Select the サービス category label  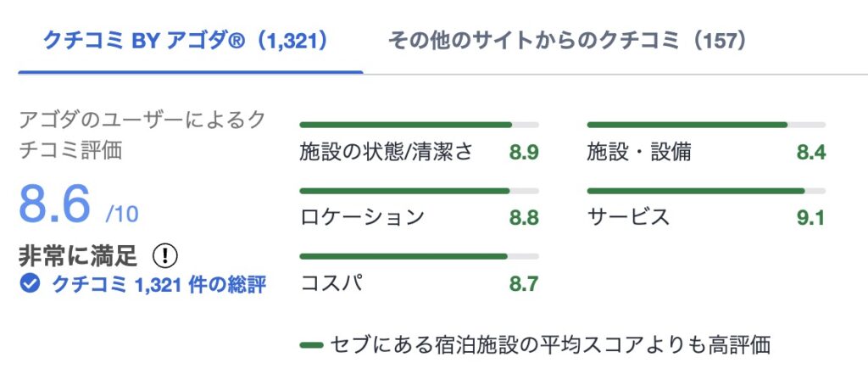point(628,217)
